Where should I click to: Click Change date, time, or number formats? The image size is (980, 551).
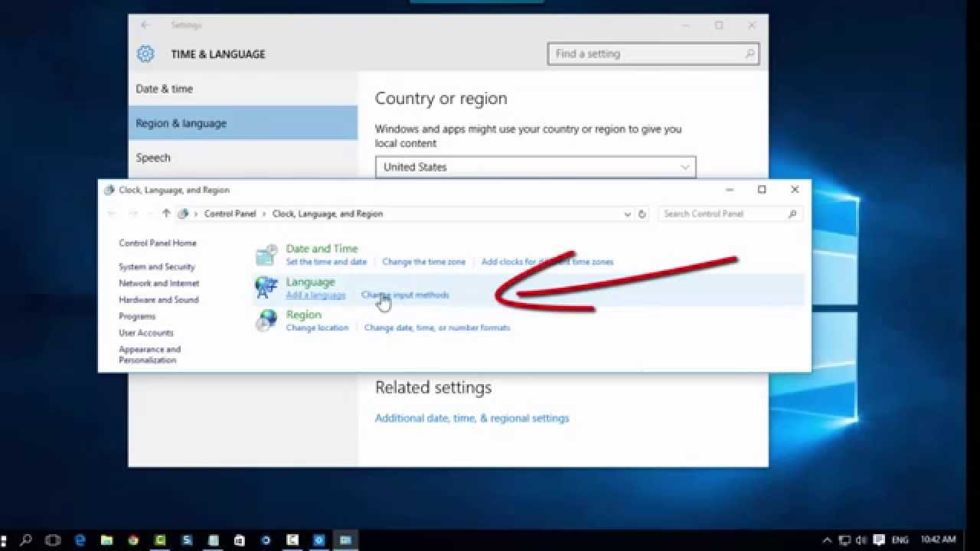point(437,328)
